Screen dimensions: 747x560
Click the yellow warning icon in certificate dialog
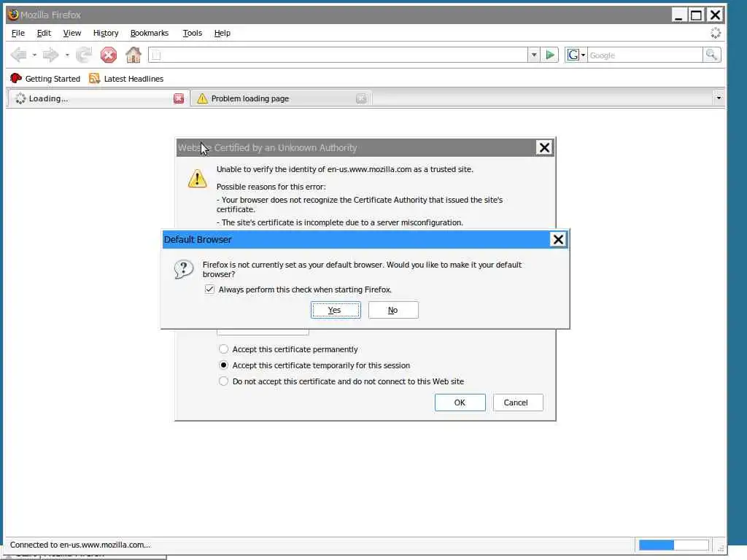coord(197,179)
